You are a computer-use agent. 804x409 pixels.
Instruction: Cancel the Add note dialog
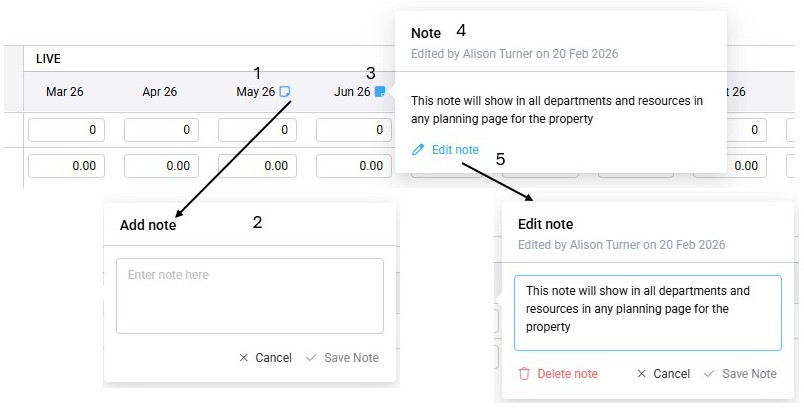(265, 358)
